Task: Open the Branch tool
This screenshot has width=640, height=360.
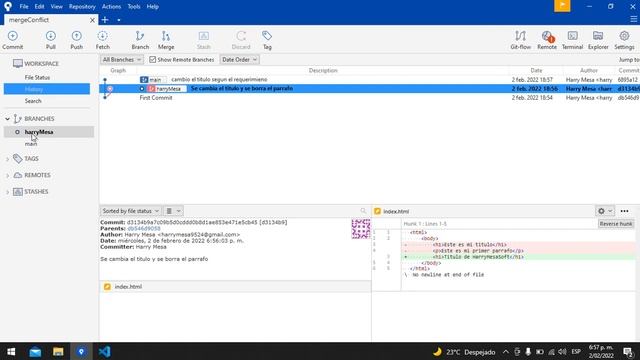Action: (140, 40)
